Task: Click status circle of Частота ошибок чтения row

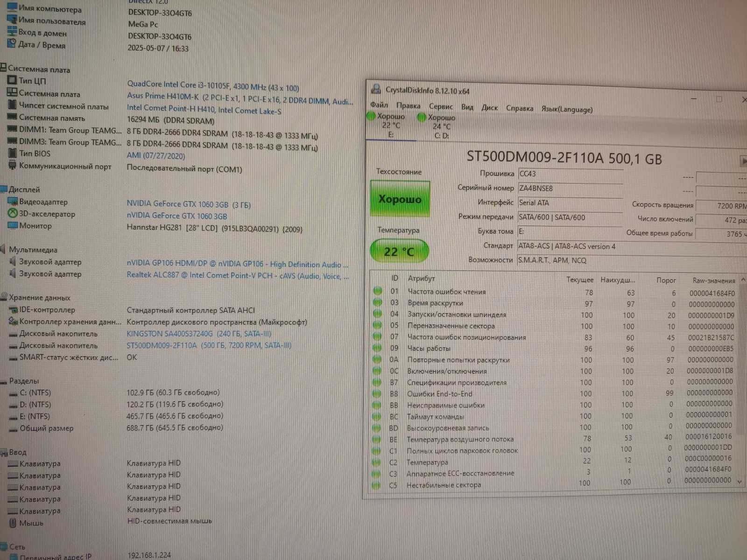Action: tap(377, 291)
